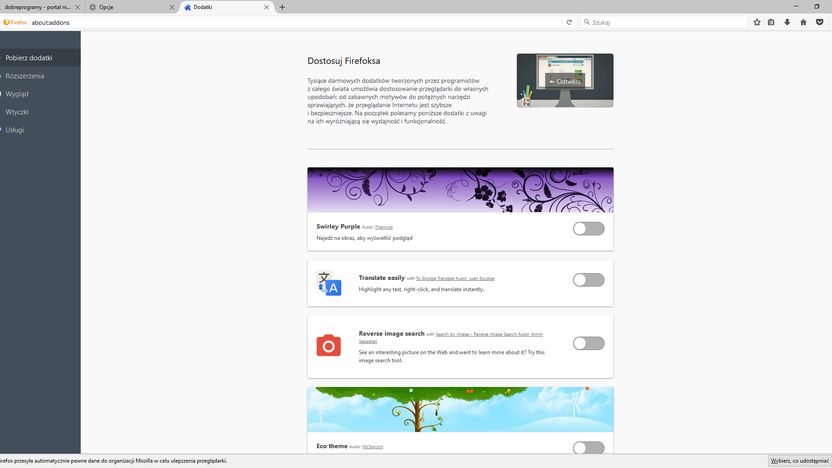
Task: Open the Search by Image author link
Action: coord(489,334)
